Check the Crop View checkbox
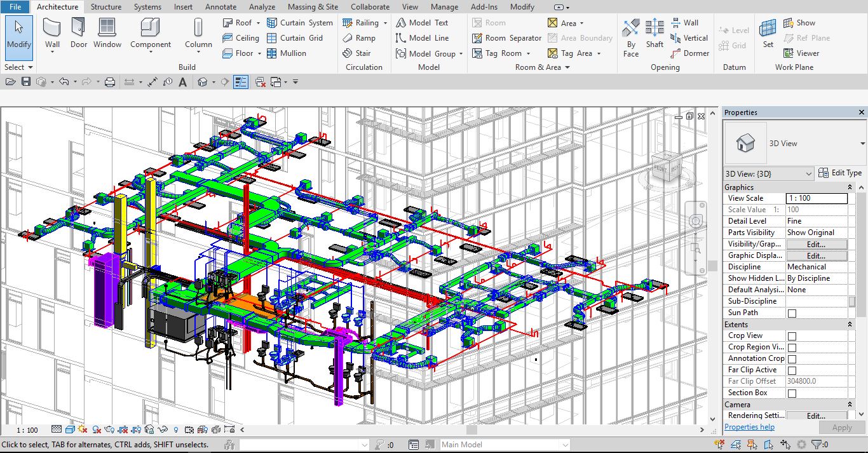Screen dimensions: 868x453 point(790,335)
